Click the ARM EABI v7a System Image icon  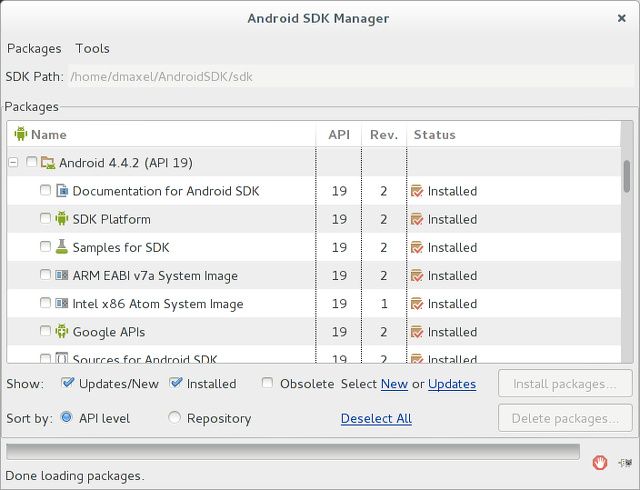[x=62, y=275]
